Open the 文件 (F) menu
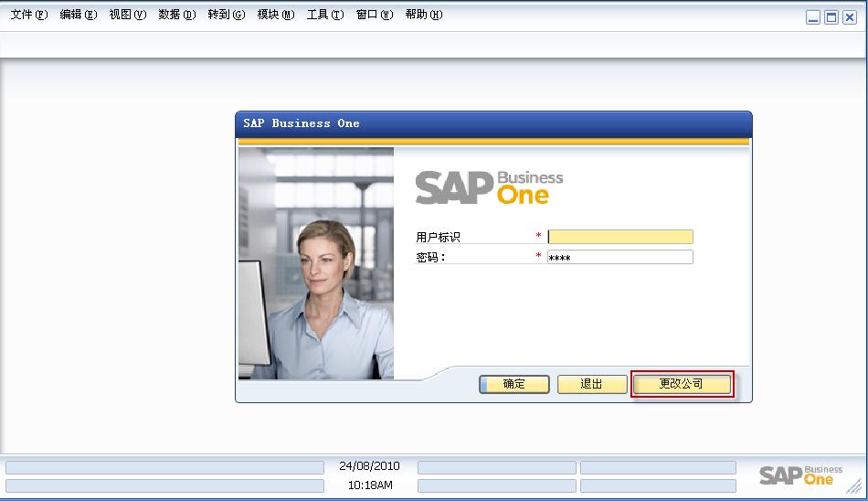This screenshot has height=501, width=868. click(x=29, y=15)
